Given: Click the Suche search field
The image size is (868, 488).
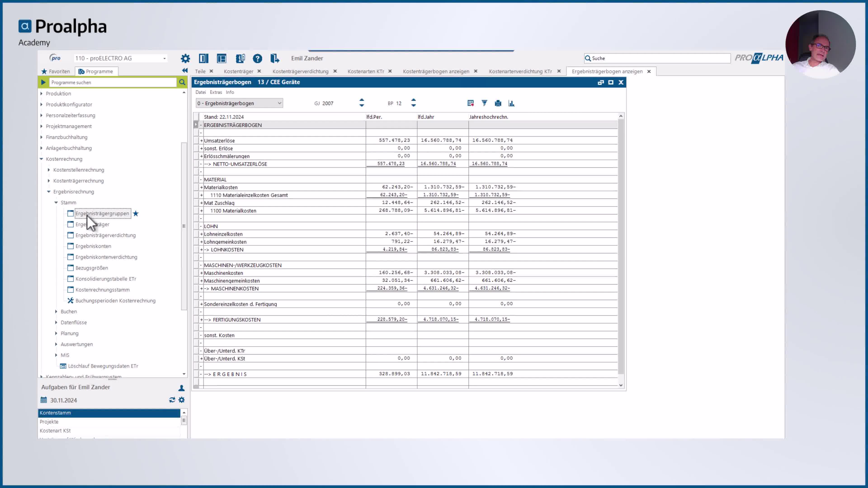Looking at the screenshot, I should pos(657,58).
